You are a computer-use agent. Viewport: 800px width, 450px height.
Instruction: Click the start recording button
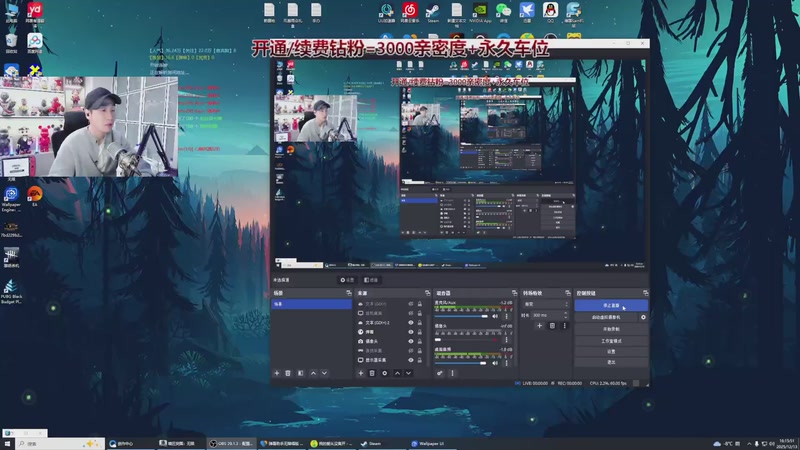click(611, 329)
